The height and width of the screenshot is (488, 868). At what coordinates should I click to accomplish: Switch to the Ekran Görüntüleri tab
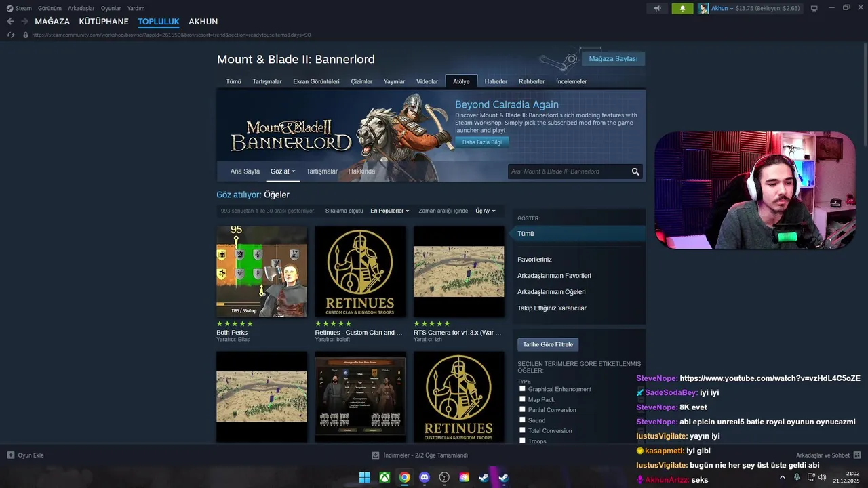tap(316, 81)
